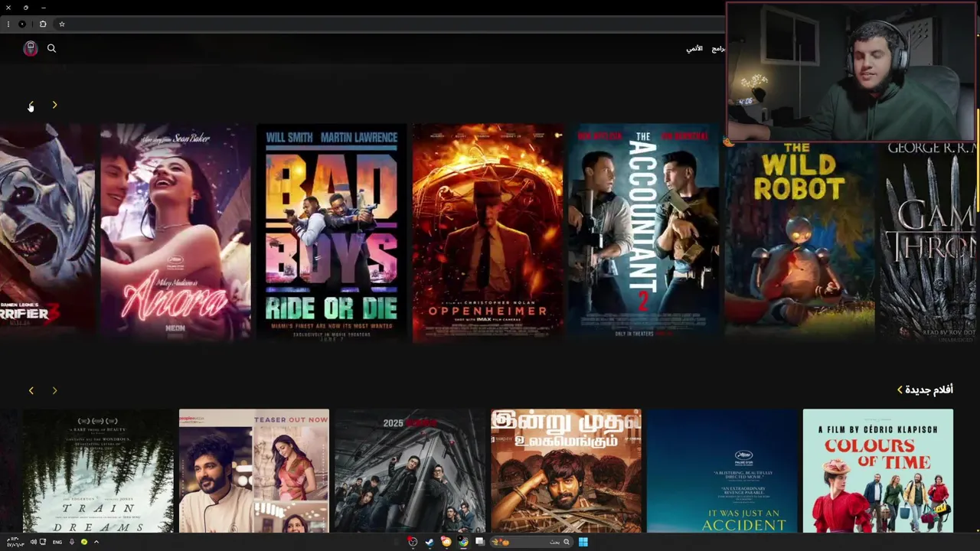Open the browser extensions puzzle icon

(x=43, y=24)
